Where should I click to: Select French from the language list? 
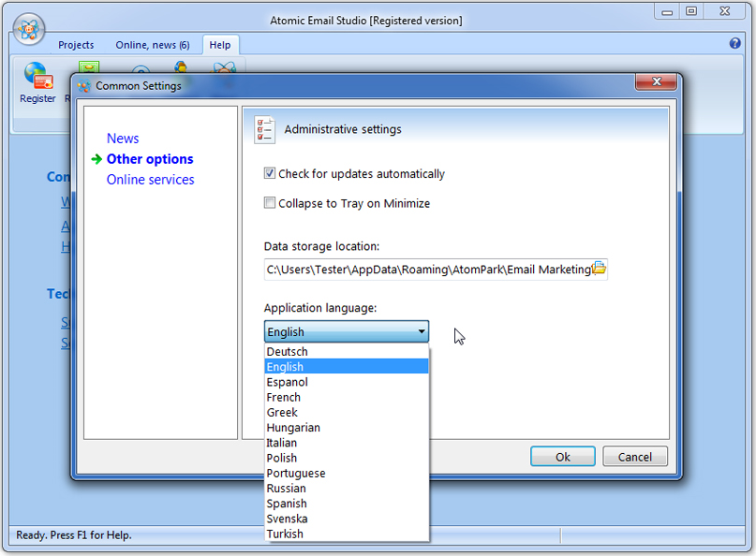pyautogui.click(x=283, y=396)
